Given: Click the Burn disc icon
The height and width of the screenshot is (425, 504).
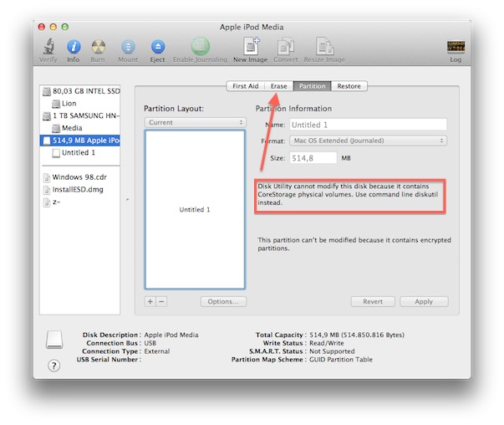Looking at the screenshot, I should (x=98, y=47).
